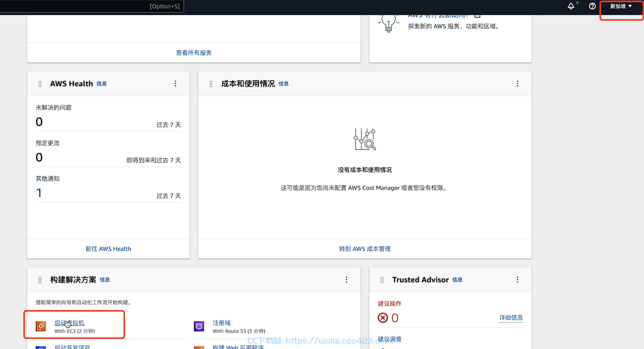644x349 pixels.
Task: Click the cost chart magnifier illustration
Action: point(365,139)
